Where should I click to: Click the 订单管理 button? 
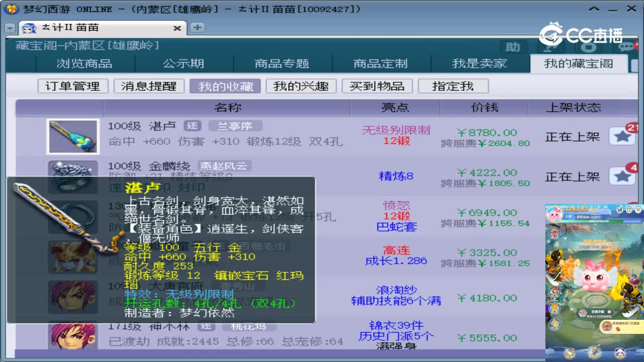pos(73,85)
